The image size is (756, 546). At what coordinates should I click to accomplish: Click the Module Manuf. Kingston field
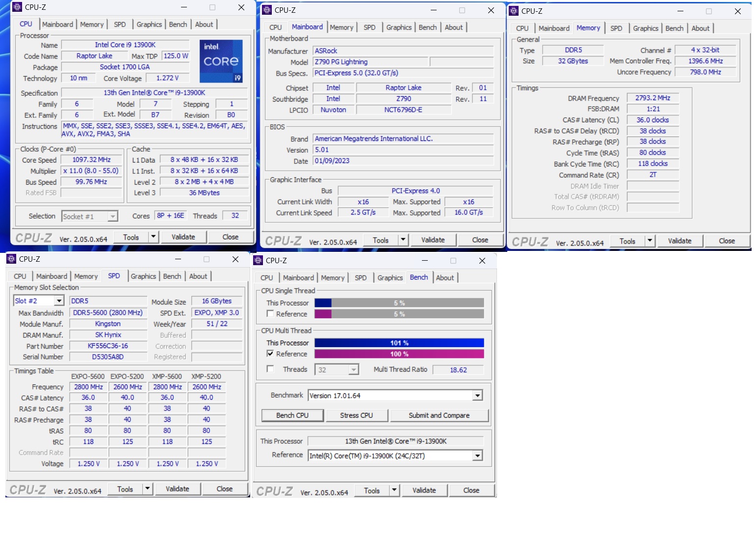pyautogui.click(x=108, y=324)
